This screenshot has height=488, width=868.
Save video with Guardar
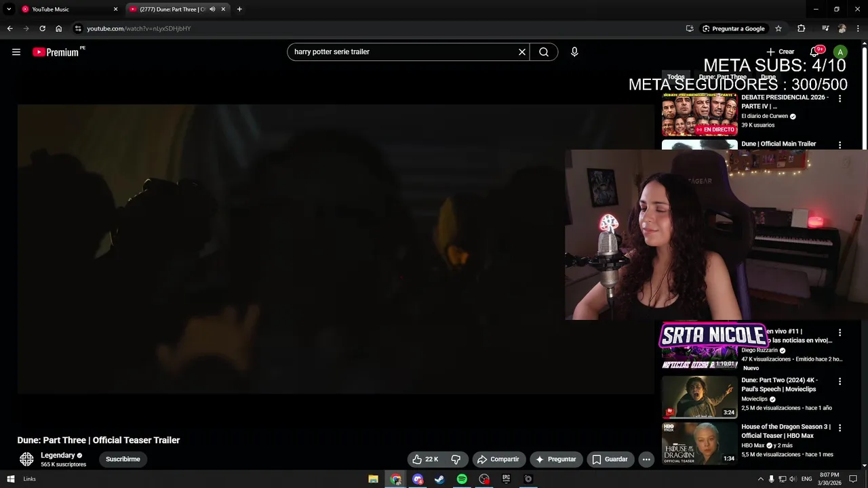[610, 460]
